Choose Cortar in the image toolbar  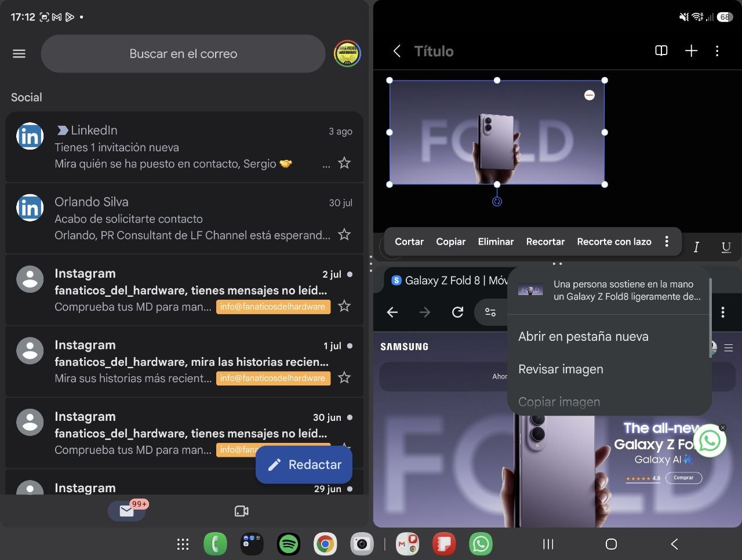(x=409, y=242)
